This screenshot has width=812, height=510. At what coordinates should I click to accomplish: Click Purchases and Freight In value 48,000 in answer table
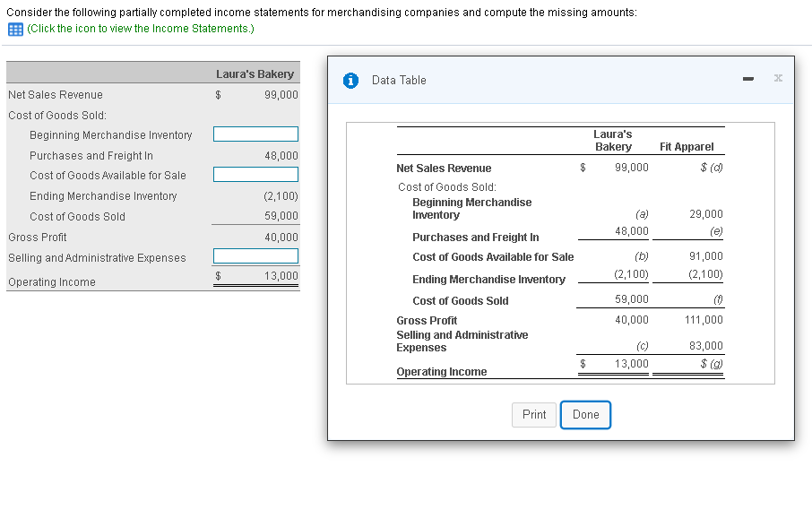click(x=281, y=156)
